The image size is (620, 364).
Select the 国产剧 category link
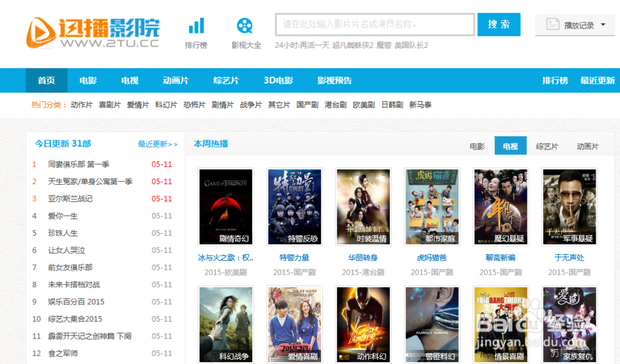[308, 105]
